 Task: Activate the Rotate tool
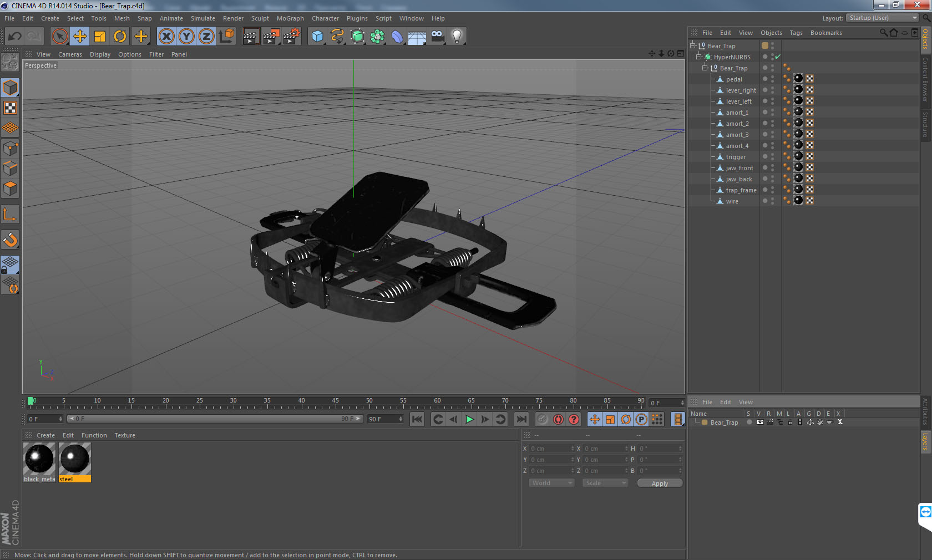120,37
